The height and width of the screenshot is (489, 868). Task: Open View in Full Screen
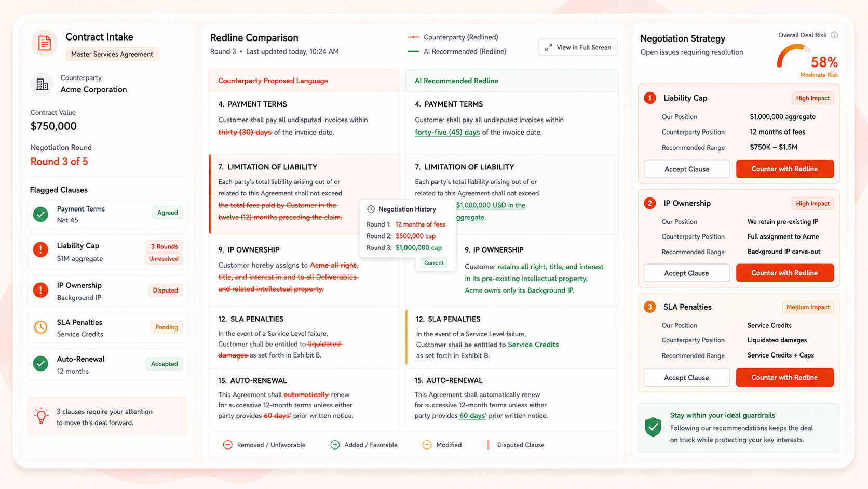coord(578,47)
